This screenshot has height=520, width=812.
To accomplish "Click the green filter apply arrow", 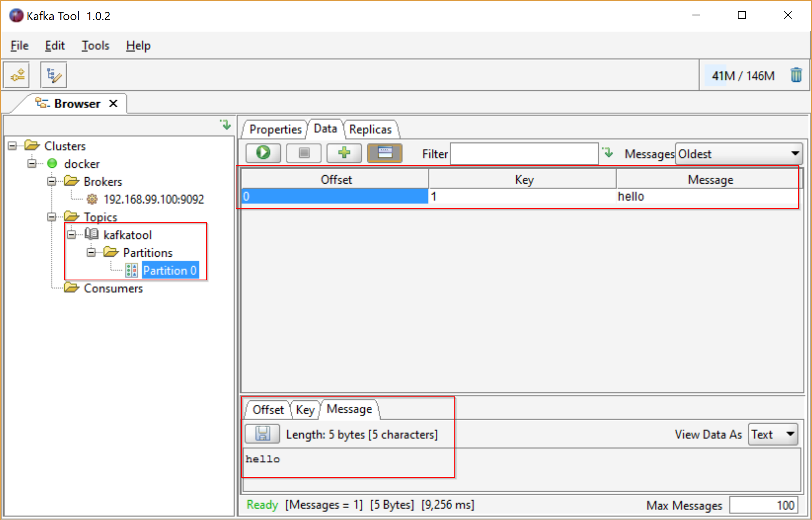I will (608, 152).
